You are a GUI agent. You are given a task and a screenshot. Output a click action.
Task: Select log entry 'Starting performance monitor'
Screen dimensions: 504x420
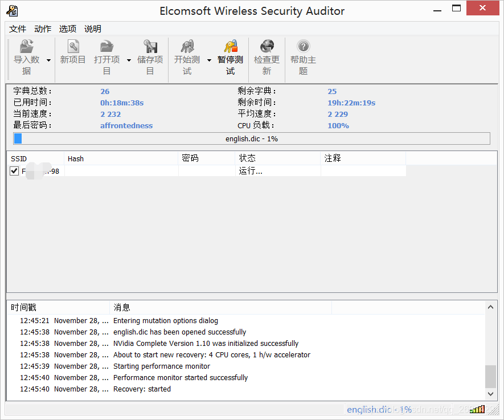coord(162,366)
